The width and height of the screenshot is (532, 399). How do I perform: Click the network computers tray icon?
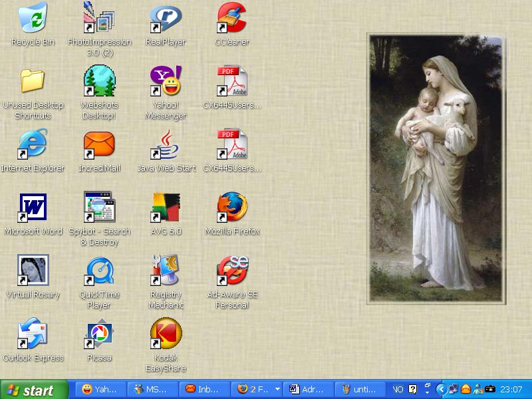[453, 389]
